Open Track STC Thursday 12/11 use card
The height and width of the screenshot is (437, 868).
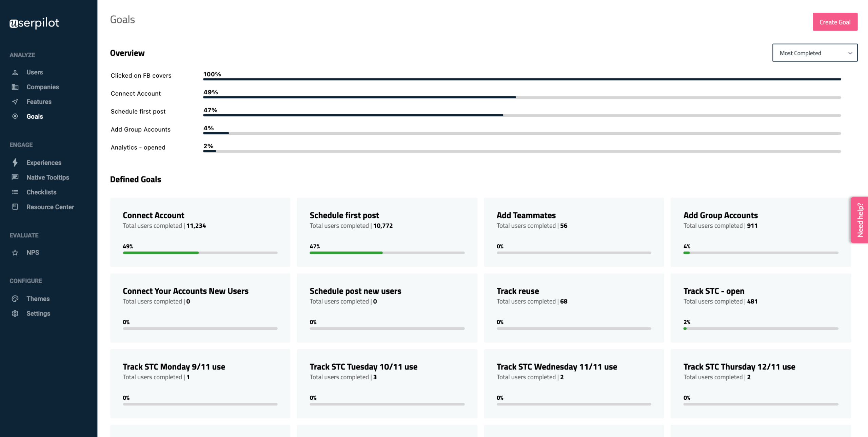coord(761,383)
